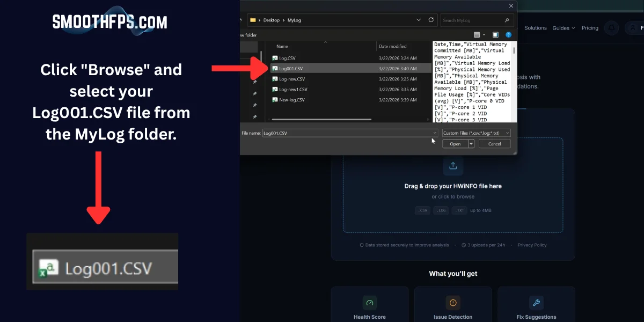Change view layout via the layout icon
This screenshot has width=644, height=322.
475,34
